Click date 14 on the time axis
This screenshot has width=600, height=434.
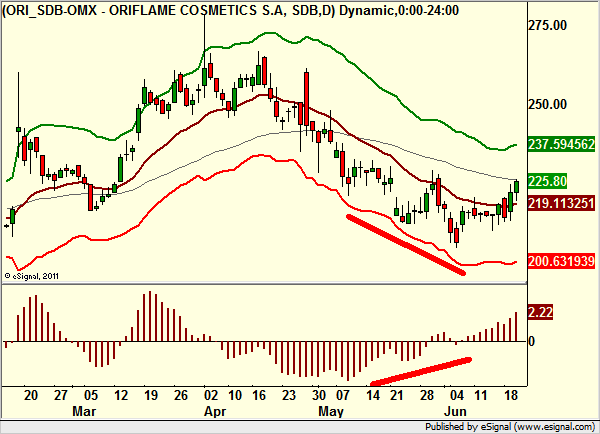point(373,395)
